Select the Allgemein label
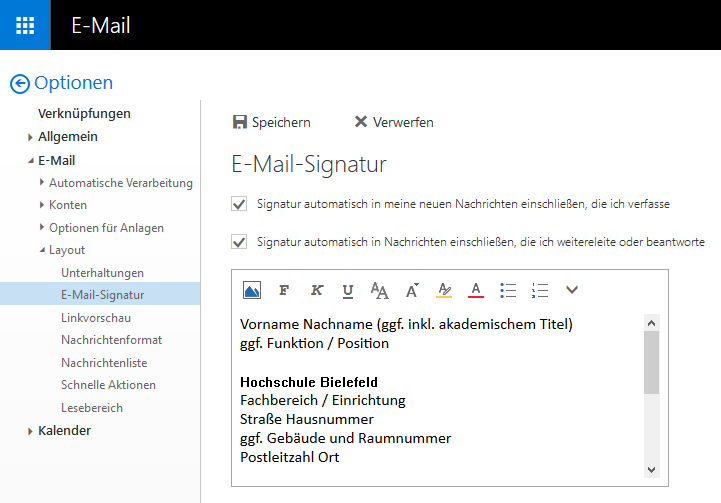Viewport: 721px width, 503px height. click(68, 137)
